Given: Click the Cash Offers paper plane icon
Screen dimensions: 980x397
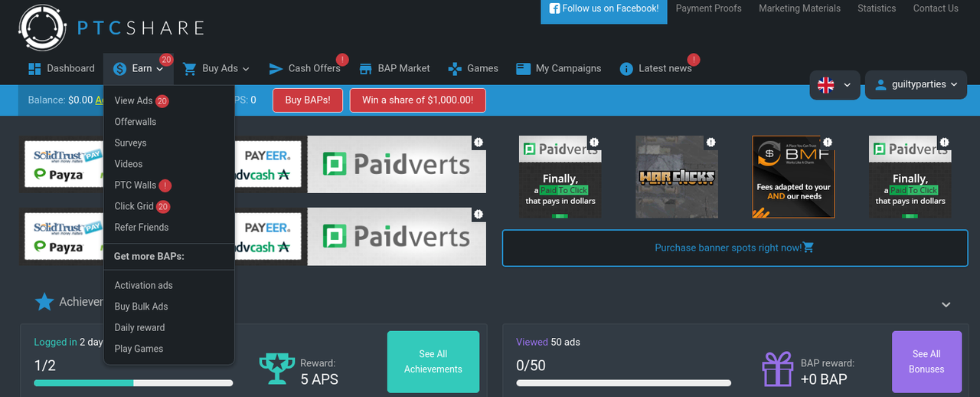Looking at the screenshot, I should point(276,68).
